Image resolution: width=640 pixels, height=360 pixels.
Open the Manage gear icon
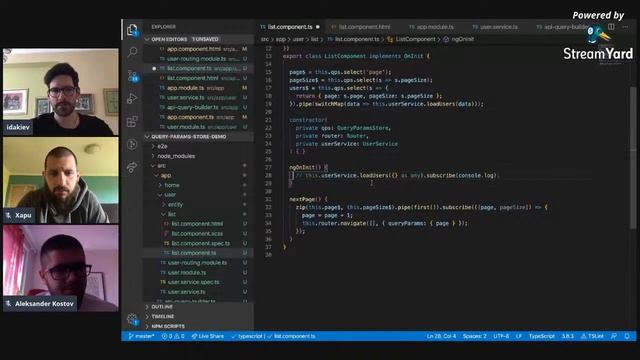(x=132, y=319)
